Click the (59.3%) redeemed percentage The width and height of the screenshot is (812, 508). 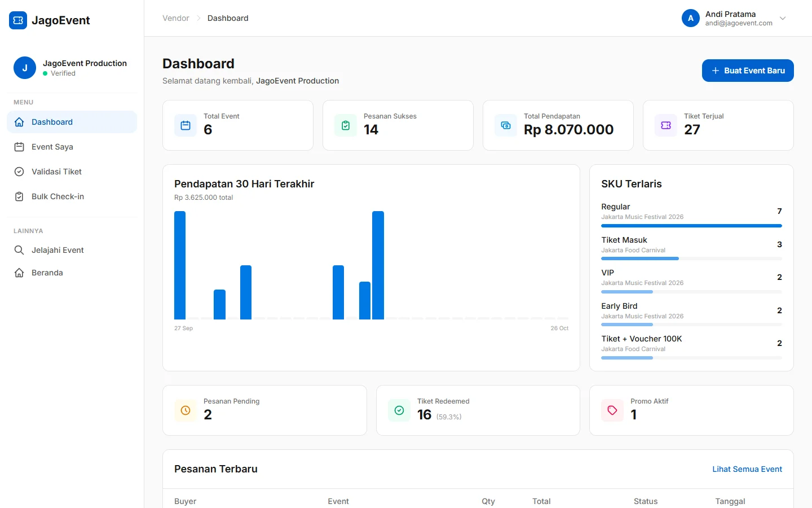pyautogui.click(x=449, y=417)
